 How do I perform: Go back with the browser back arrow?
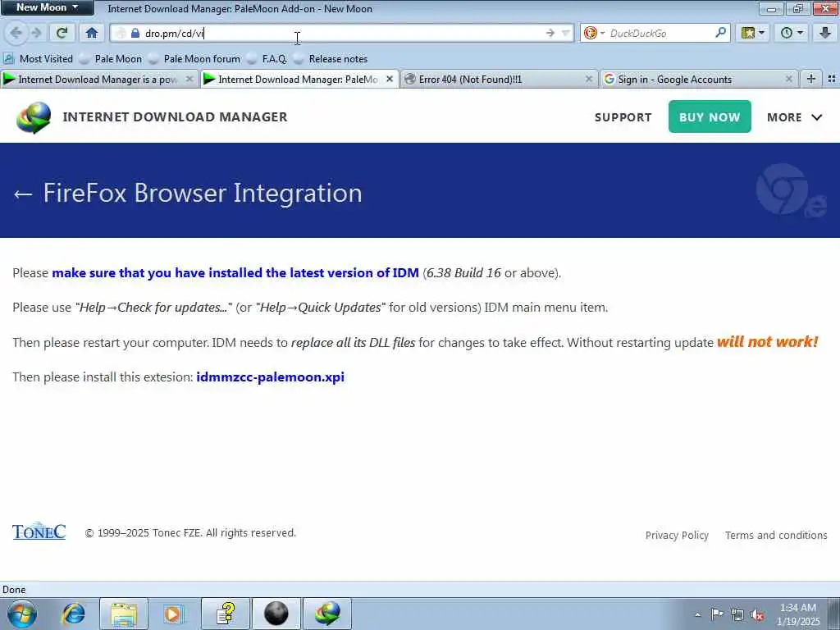[x=16, y=33]
